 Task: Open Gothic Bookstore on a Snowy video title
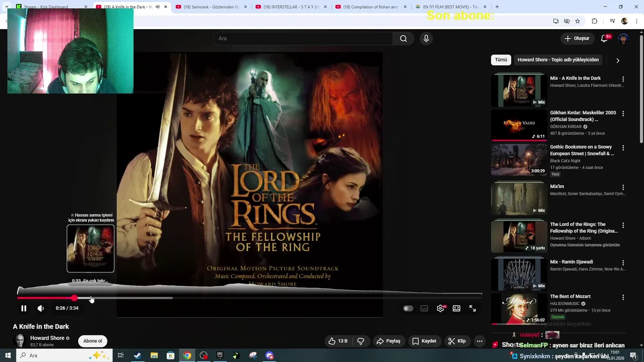582,150
